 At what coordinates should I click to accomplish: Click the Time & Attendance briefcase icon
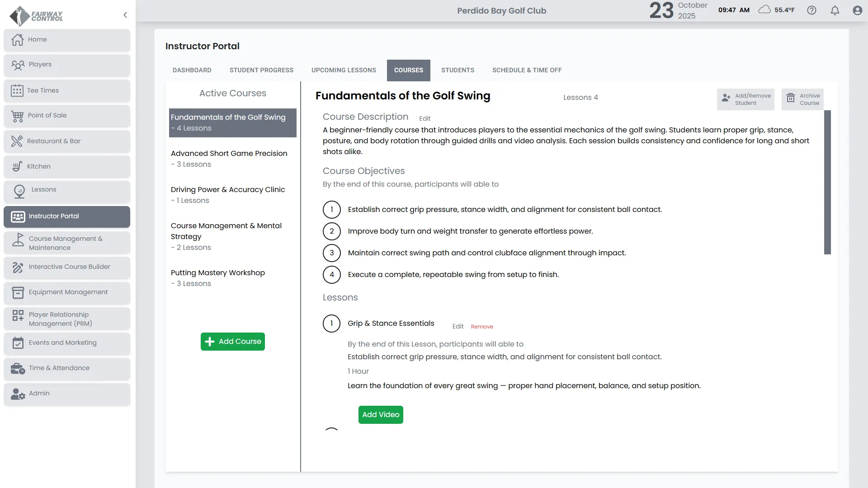coord(18,369)
